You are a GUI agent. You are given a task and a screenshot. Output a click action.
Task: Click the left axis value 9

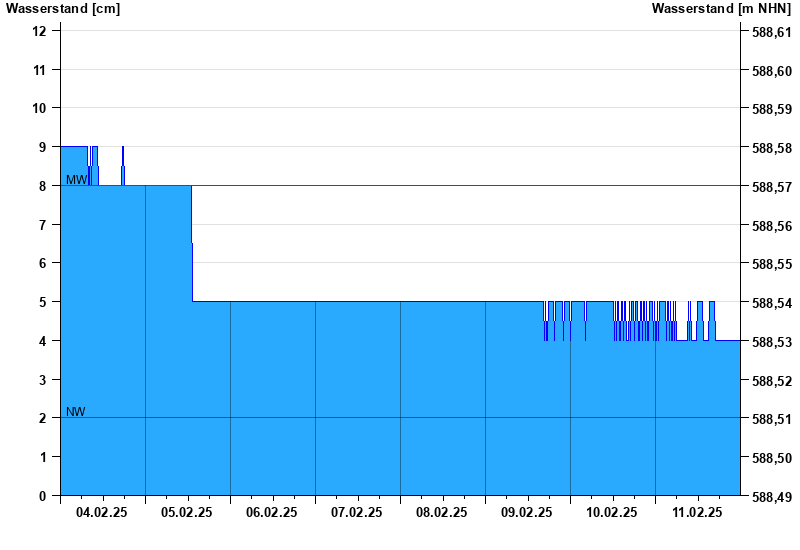[42, 147]
